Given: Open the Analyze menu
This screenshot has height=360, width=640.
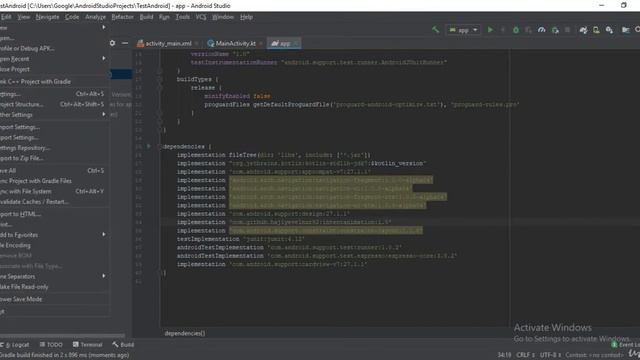Looking at the screenshot, I should pos(96,17).
